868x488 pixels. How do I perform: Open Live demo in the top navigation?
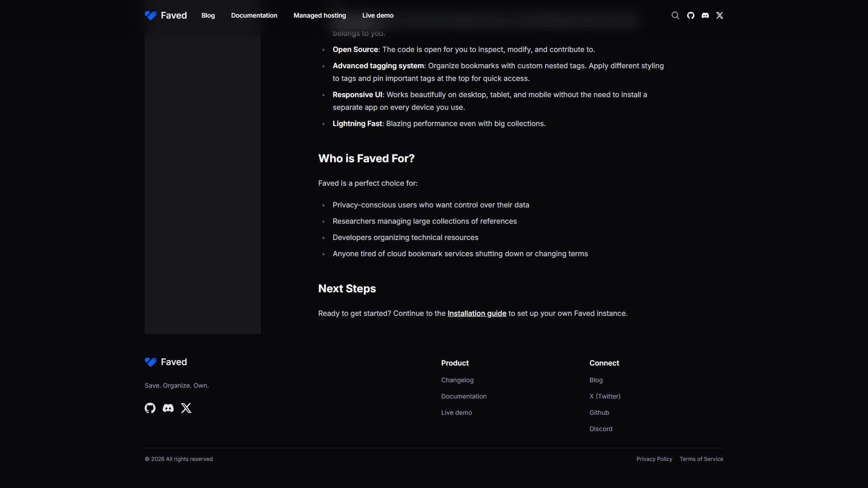pyautogui.click(x=378, y=15)
